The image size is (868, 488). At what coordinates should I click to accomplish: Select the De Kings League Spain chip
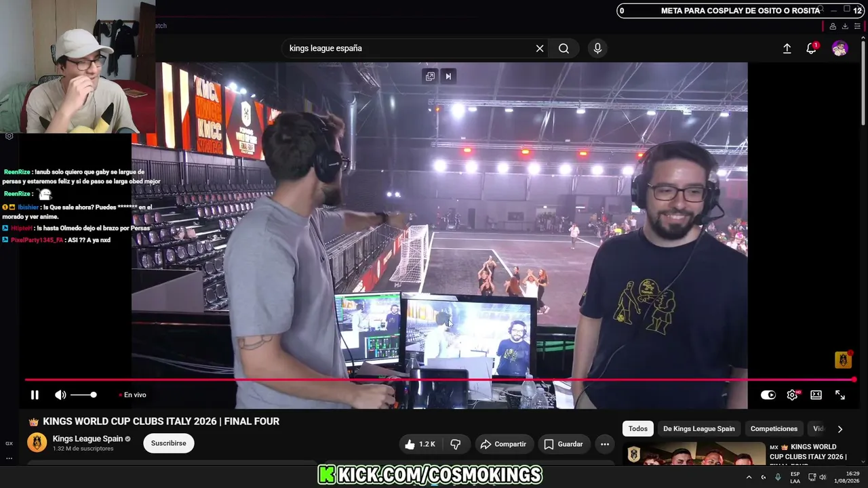(x=698, y=429)
